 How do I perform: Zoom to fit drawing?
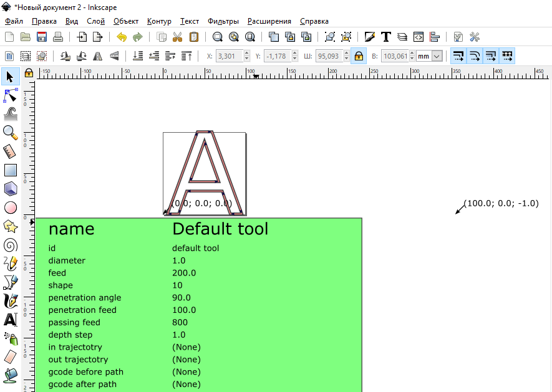click(x=234, y=37)
